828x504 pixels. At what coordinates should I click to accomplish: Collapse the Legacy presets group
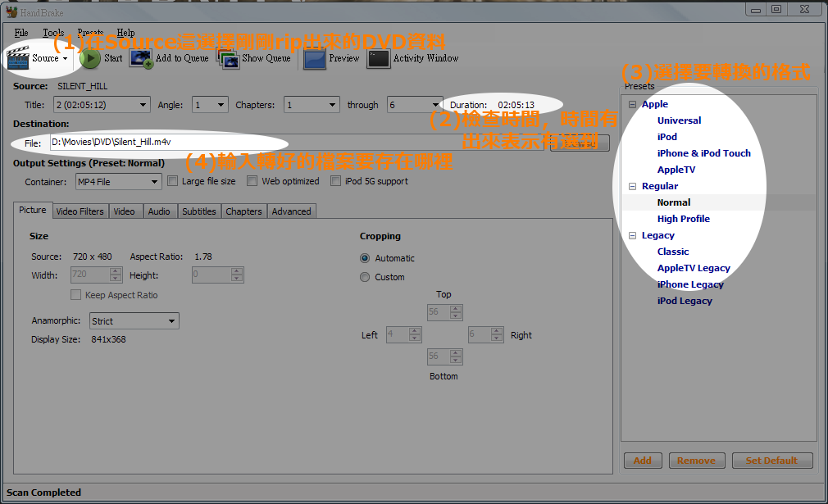[x=633, y=235]
